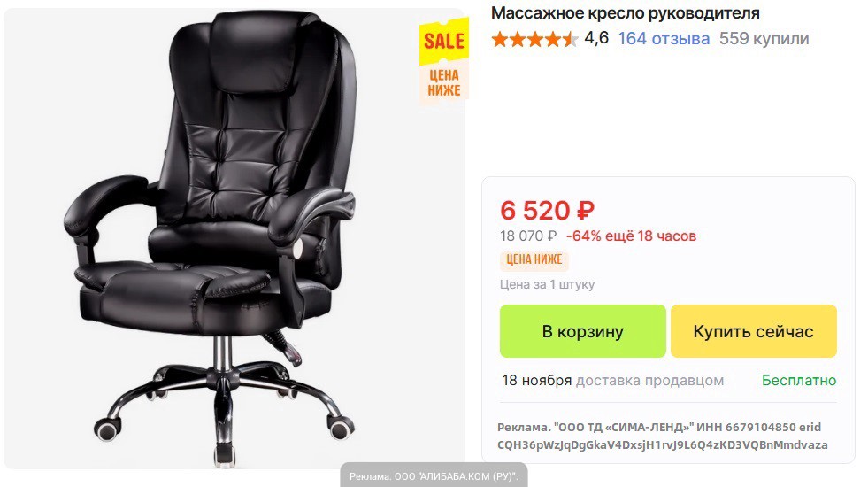Click the 18 ноября delivery date
The width and height of the screenshot is (868, 487).
tap(537, 381)
